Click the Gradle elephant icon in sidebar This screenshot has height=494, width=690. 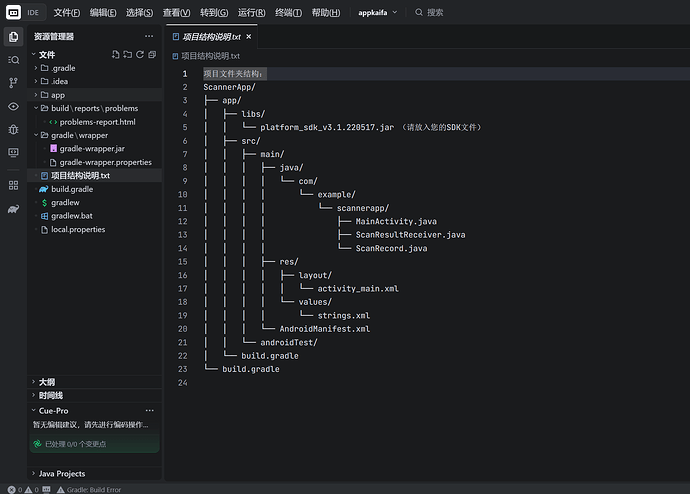click(13, 209)
